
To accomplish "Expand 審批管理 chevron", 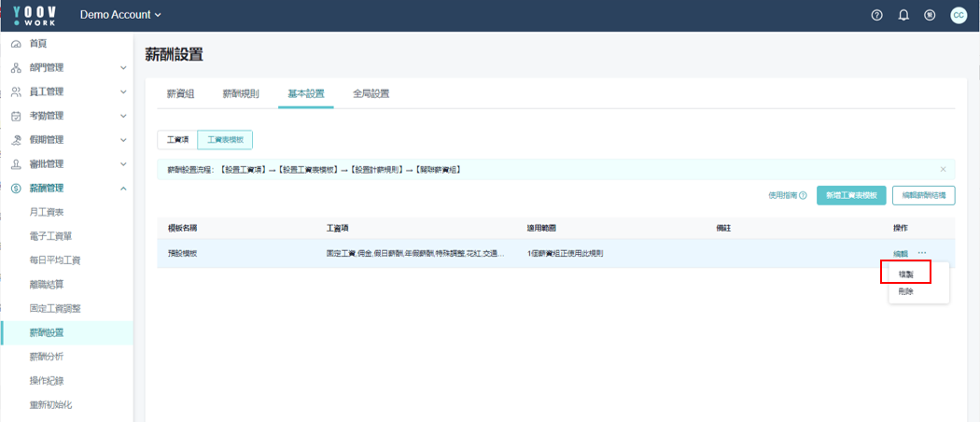I will click(x=123, y=164).
